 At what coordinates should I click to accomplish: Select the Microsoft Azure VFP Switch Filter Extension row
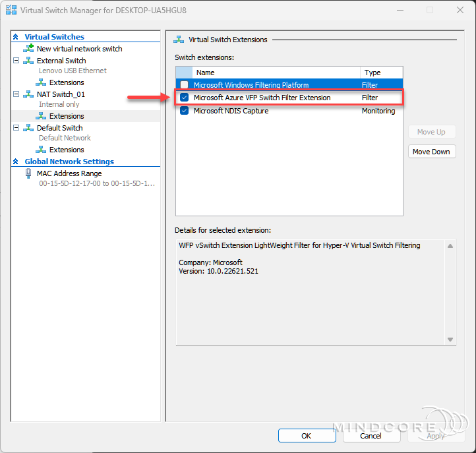(x=289, y=98)
